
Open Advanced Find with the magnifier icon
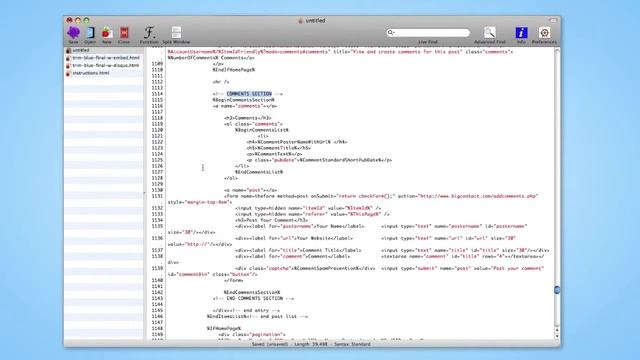(490, 33)
